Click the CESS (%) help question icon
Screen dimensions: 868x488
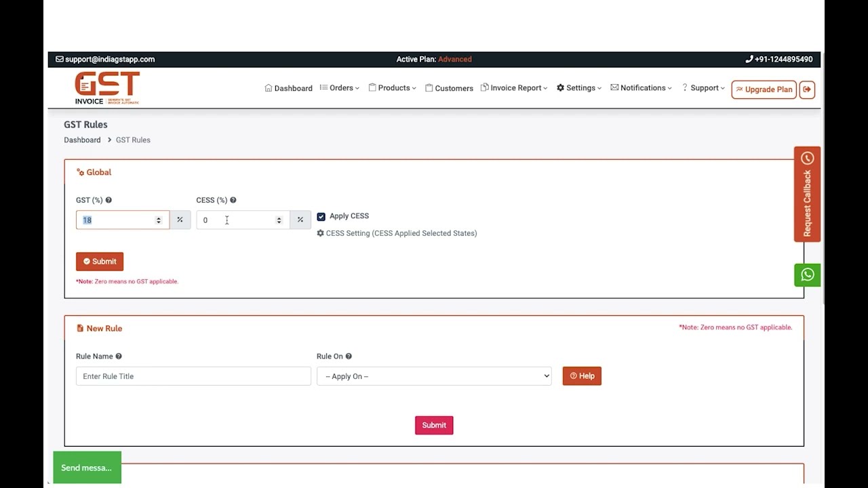coord(233,201)
